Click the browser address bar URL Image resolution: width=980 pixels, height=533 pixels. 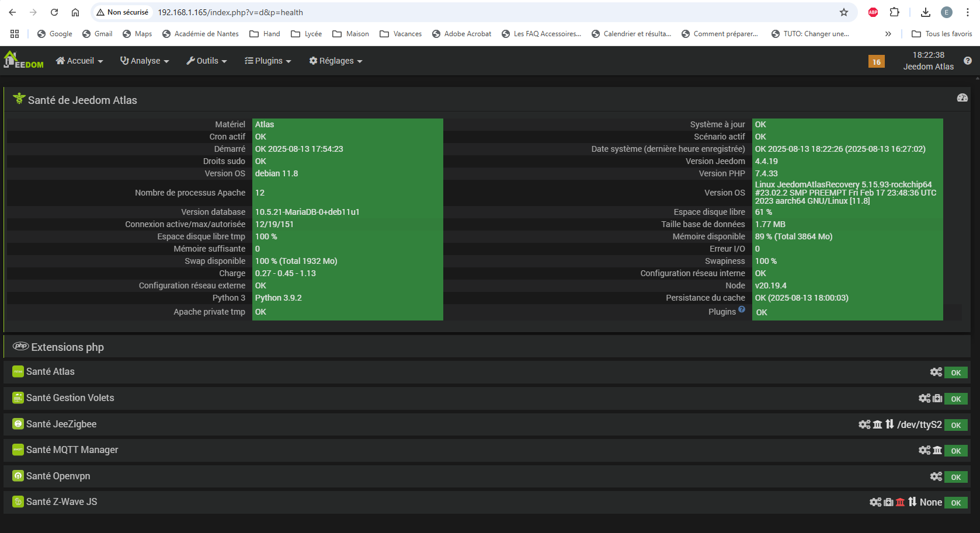tap(230, 12)
